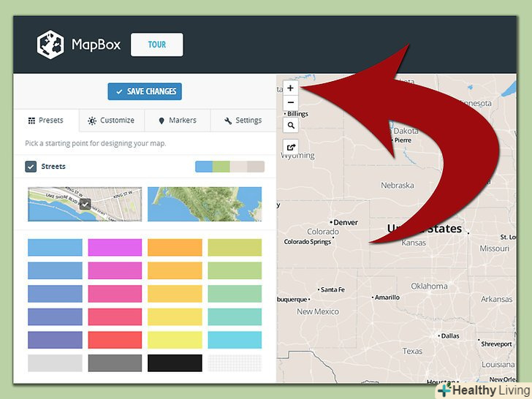Pick the light orange swatch in second row
This screenshot has height=399, width=532.
coord(175,270)
